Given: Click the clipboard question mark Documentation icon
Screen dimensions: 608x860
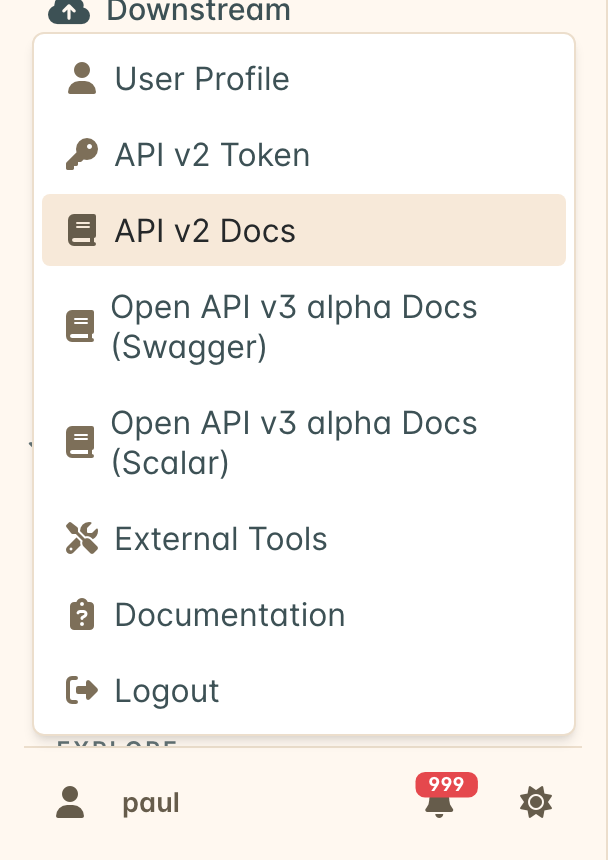Looking at the screenshot, I should tap(82, 614).
